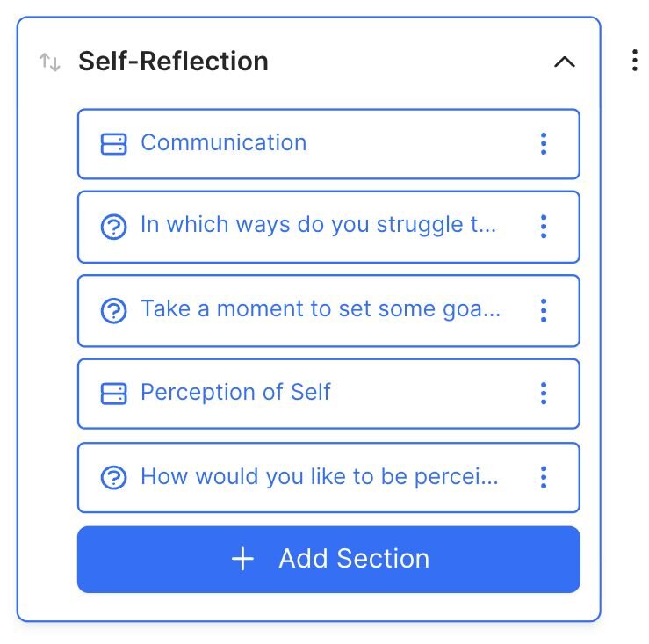This screenshot has height=644, width=649.
Task: Open more options for "In which ways" question
Action: (x=544, y=228)
